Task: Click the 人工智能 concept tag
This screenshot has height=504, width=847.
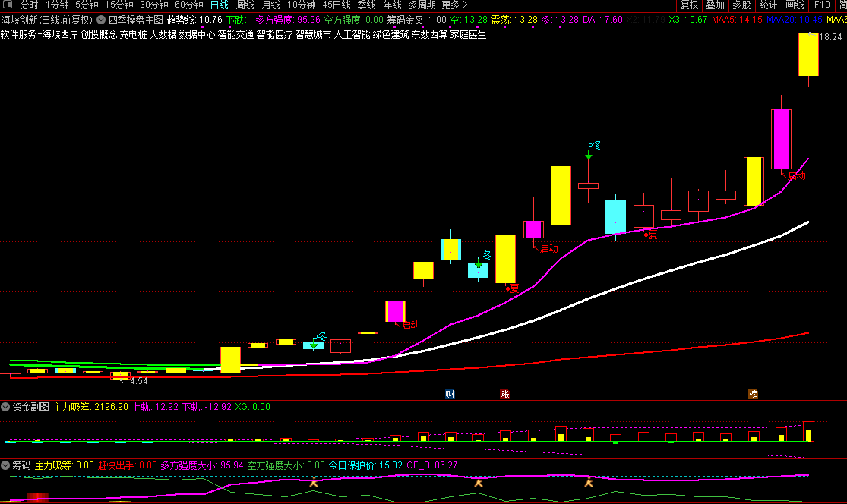Action: coord(352,34)
